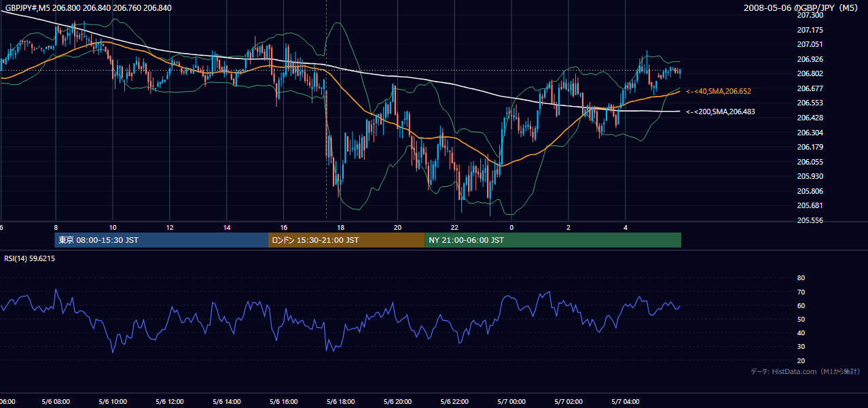Image resolution: width=868 pixels, height=408 pixels.
Task: Click the 2008-05-06 GBP/JPY (M5) chart title
Action: coord(802,7)
